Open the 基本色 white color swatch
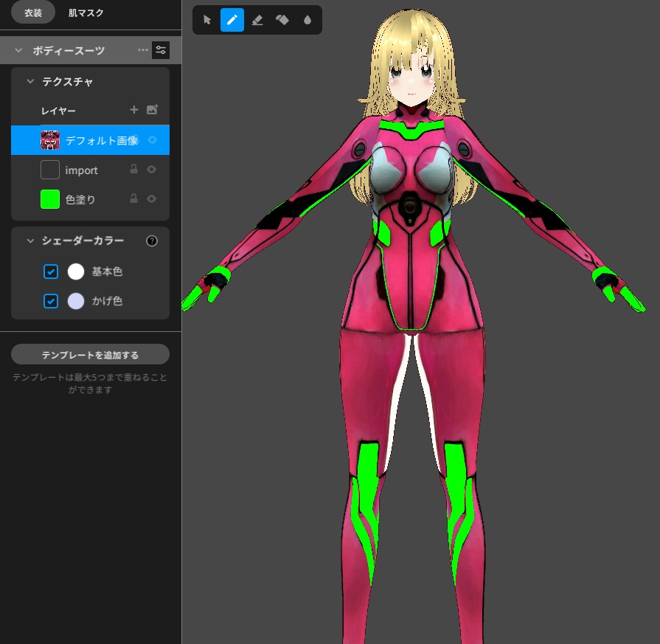The width and height of the screenshot is (660, 644). click(x=76, y=271)
